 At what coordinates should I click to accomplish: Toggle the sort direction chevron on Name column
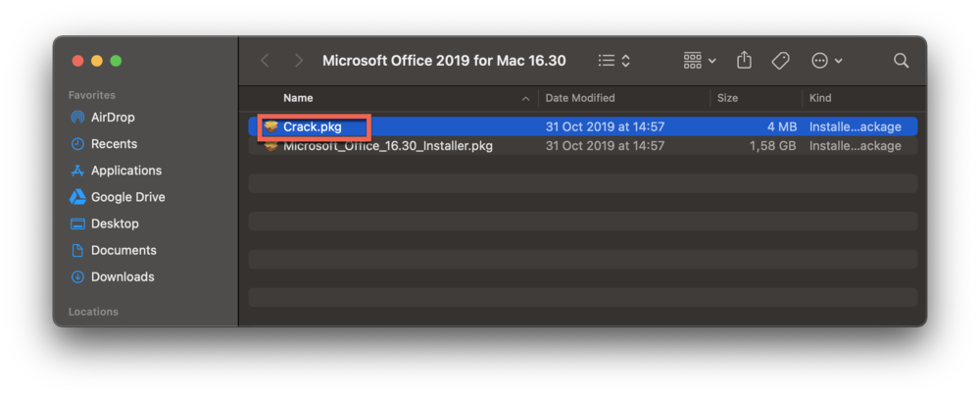526,99
